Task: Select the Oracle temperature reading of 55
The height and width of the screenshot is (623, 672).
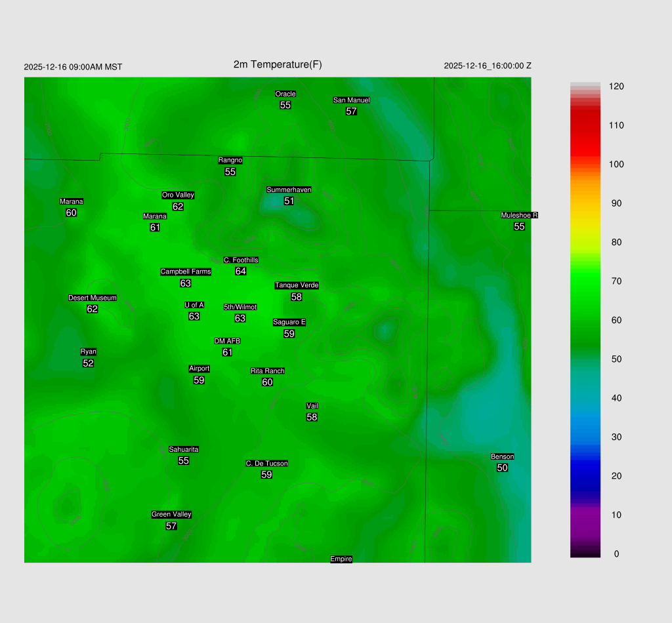Action: pos(285,105)
